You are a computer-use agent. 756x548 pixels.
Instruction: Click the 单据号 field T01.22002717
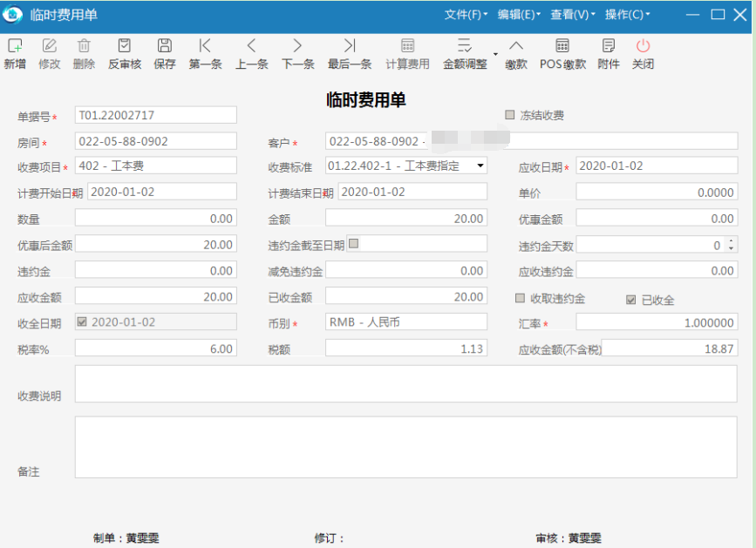156,115
